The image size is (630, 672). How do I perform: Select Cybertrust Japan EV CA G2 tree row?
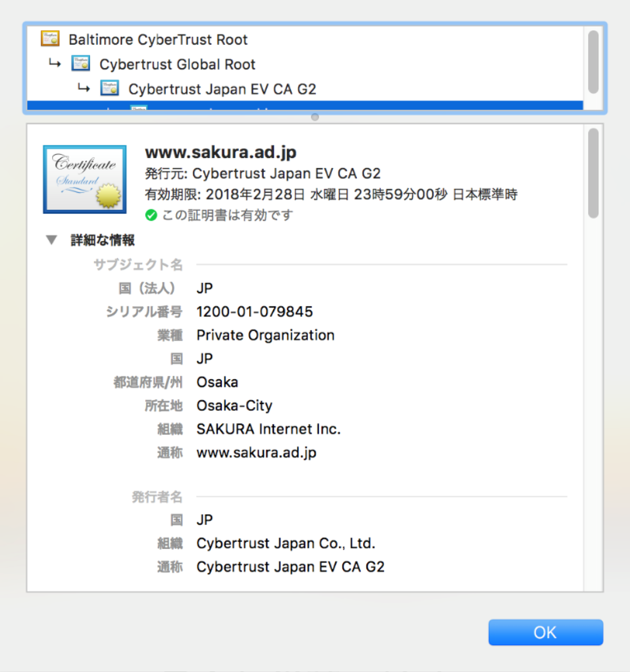click(x=305, y=89)
